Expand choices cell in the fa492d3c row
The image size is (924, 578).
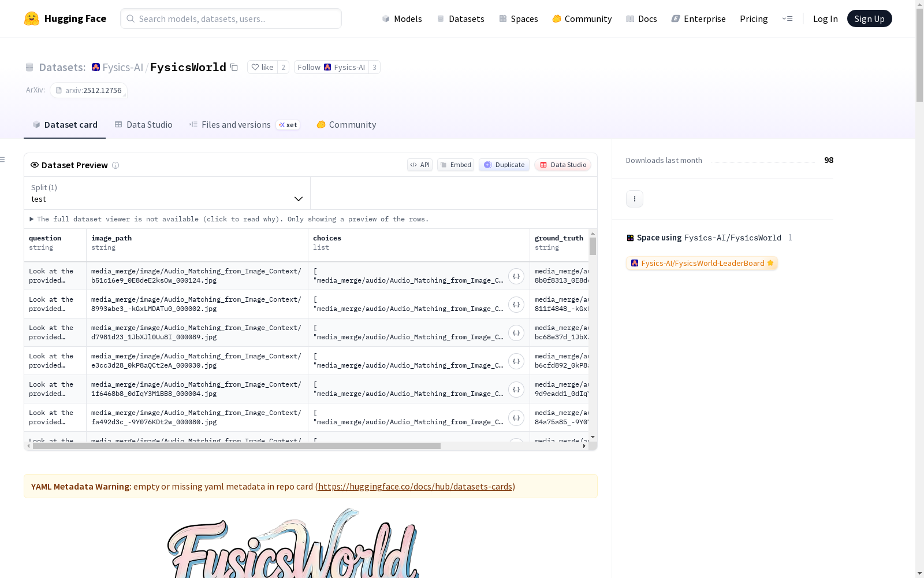coord(516,418)
